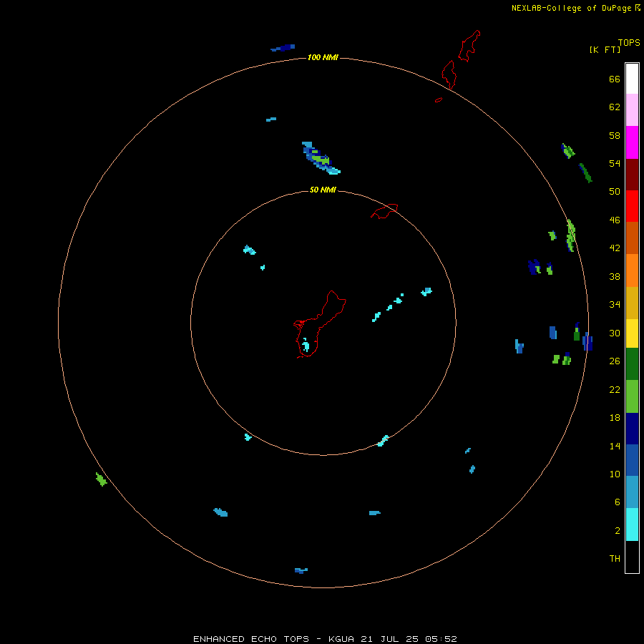The height and width of the screenshot is (644, 644).
Task: Click the dark green legend swatch
Action: click(632, 364)
